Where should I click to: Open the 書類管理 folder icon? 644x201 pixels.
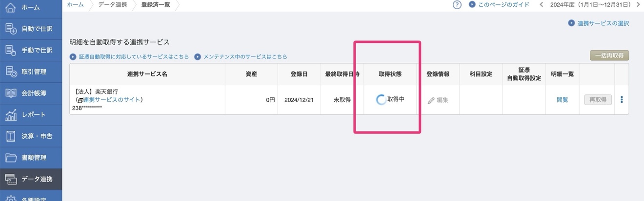coord(11,157)
